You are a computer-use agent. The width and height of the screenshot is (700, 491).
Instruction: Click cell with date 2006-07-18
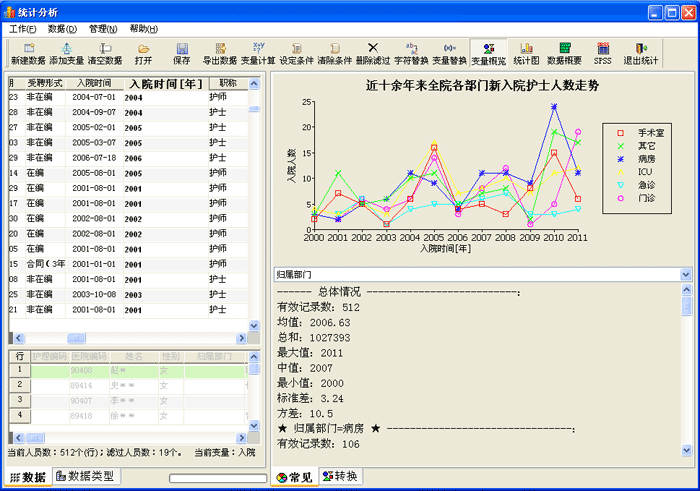94,158
